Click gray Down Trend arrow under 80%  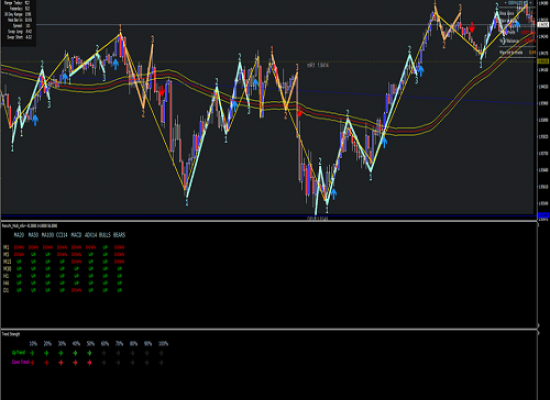click(133, 362)
